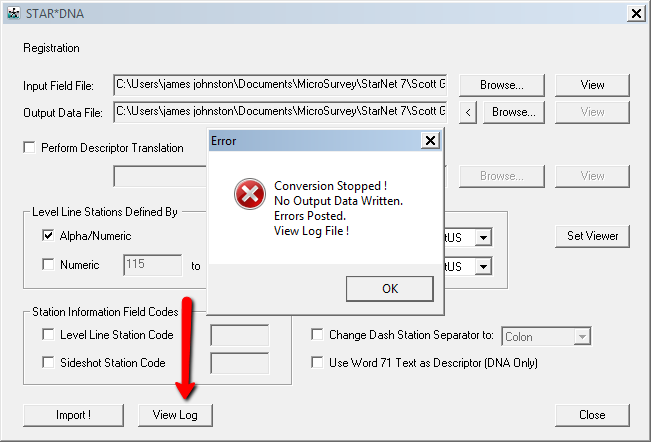Click the Set Viewer button
The height and width of the screenshot is (442, 651).
(x=592, y=237)
